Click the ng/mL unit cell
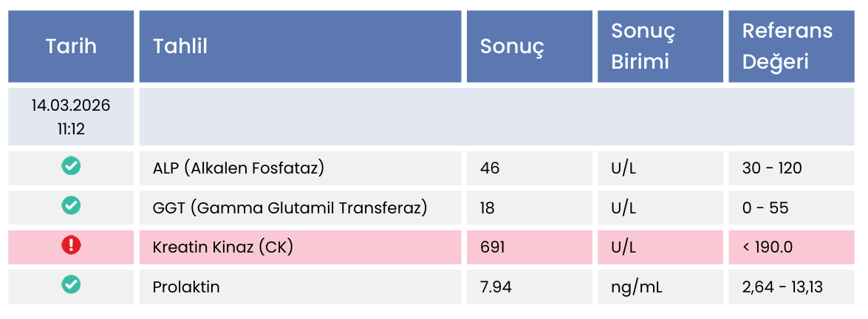Viewport: 868px width, 319px height. 637,287
